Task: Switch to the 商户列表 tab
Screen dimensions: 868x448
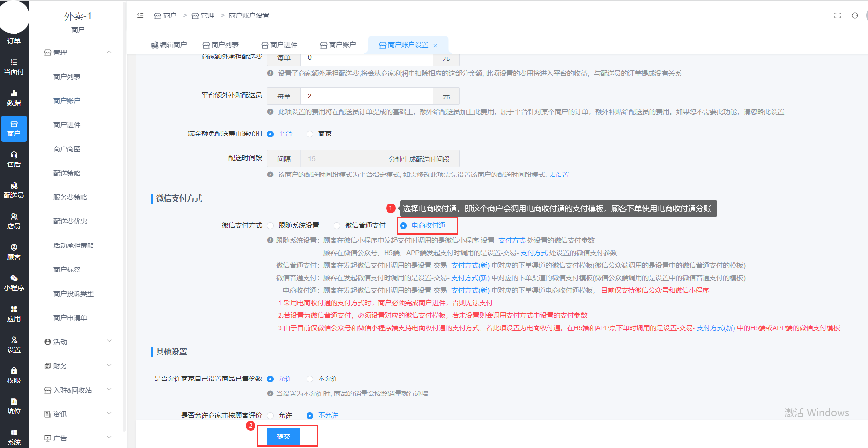Action: coord(221,45)
